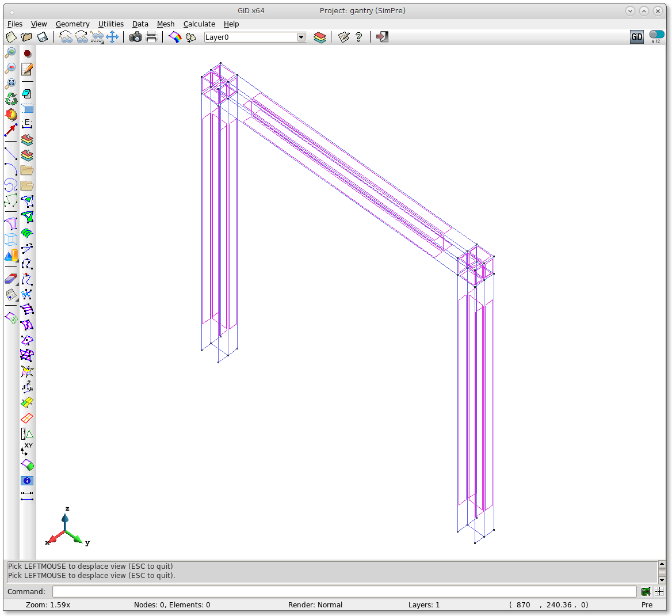
Task: Open the Geometry menu
Action: point(72,24)
